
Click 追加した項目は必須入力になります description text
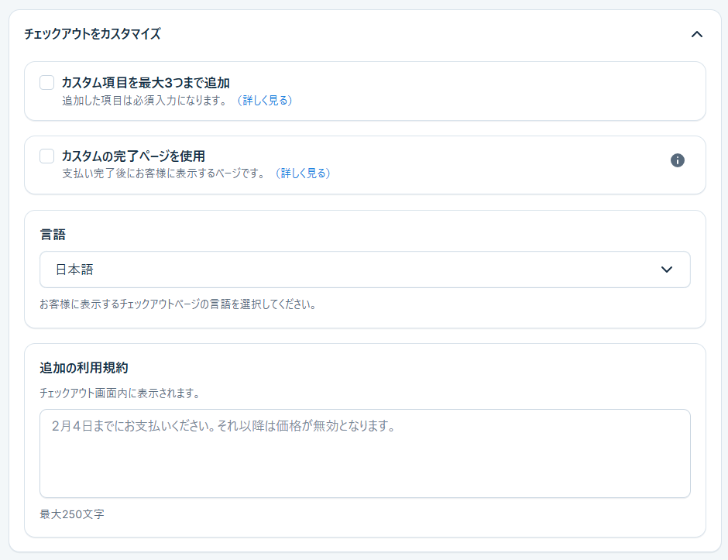(x=144, y=101)
